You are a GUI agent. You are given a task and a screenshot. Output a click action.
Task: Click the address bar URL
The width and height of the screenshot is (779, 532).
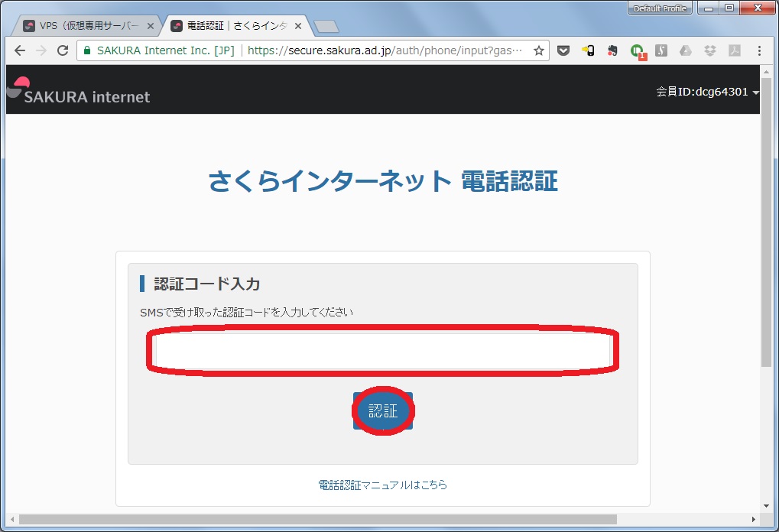coord(385,50)
